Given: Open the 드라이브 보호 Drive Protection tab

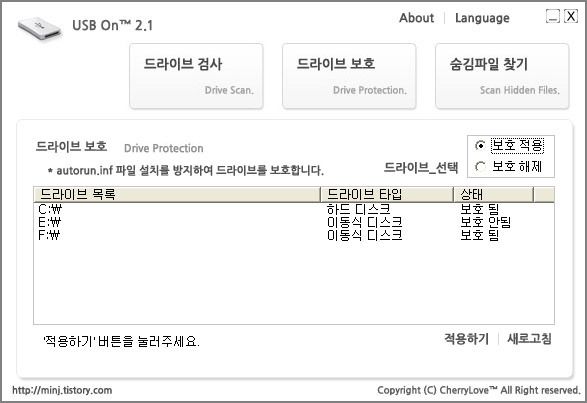Looking at the screenshot, I should (349, 76).
